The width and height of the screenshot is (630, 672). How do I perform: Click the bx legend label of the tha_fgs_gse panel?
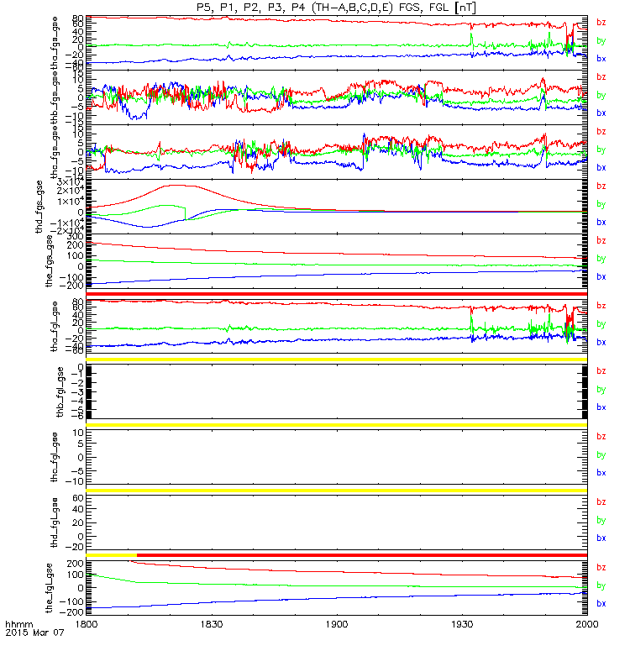601,59
